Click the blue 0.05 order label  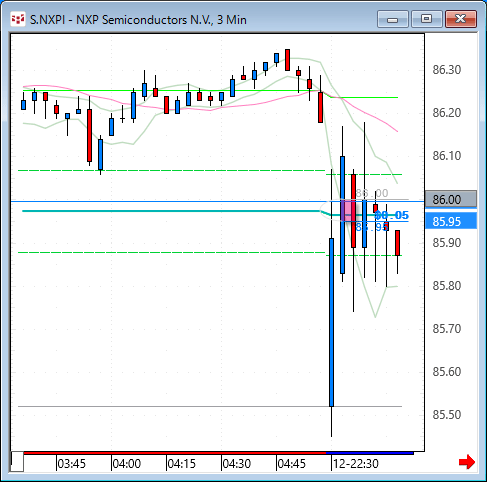[392, 215]
